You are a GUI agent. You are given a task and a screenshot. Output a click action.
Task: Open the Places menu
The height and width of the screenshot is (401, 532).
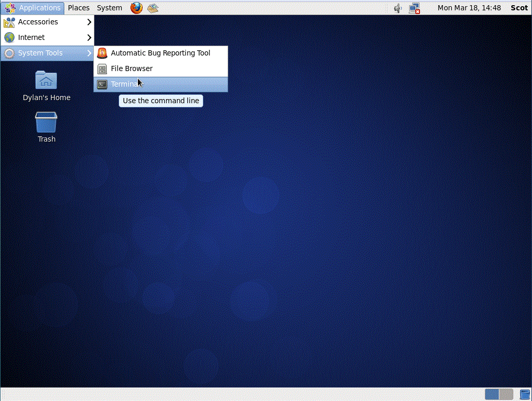[x=78, y=8]
